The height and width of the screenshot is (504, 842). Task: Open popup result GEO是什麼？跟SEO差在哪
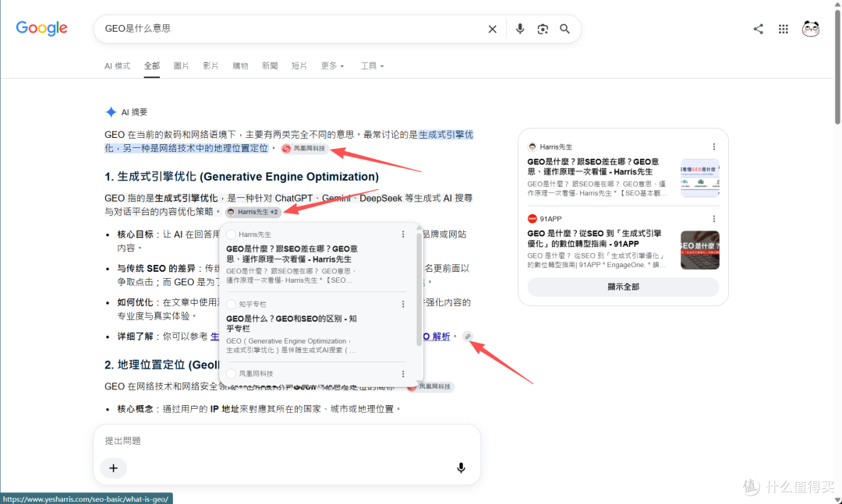pyautogui.click(x=292, y=254)
